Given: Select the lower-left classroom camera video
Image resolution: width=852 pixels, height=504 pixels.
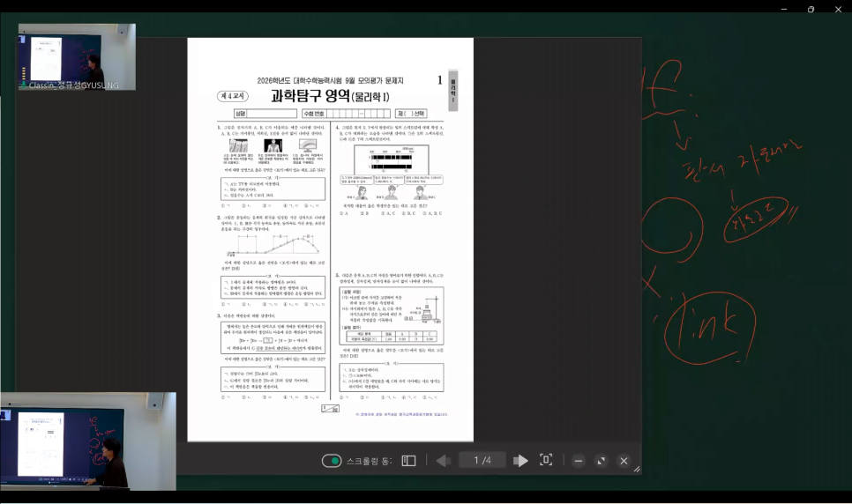Looking at the screenshot, I should coord(88,441).
